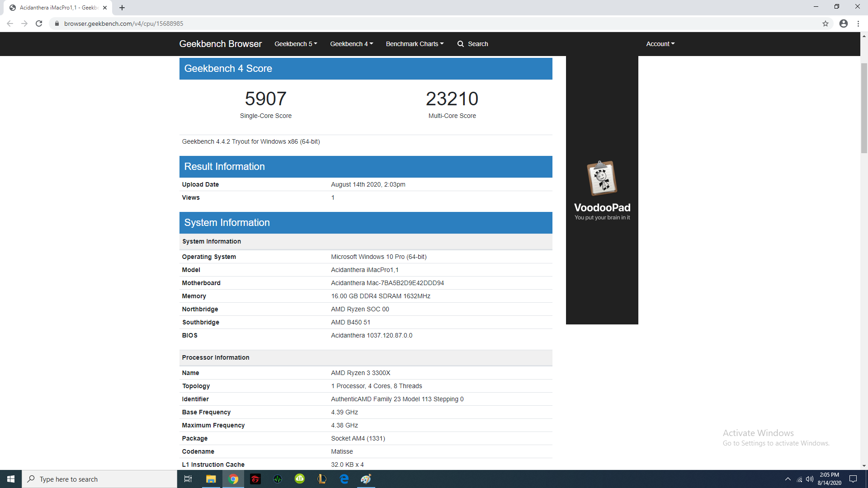Click the browser forward arrow
This screenshot has height=488, width=868.
[24, 23]
